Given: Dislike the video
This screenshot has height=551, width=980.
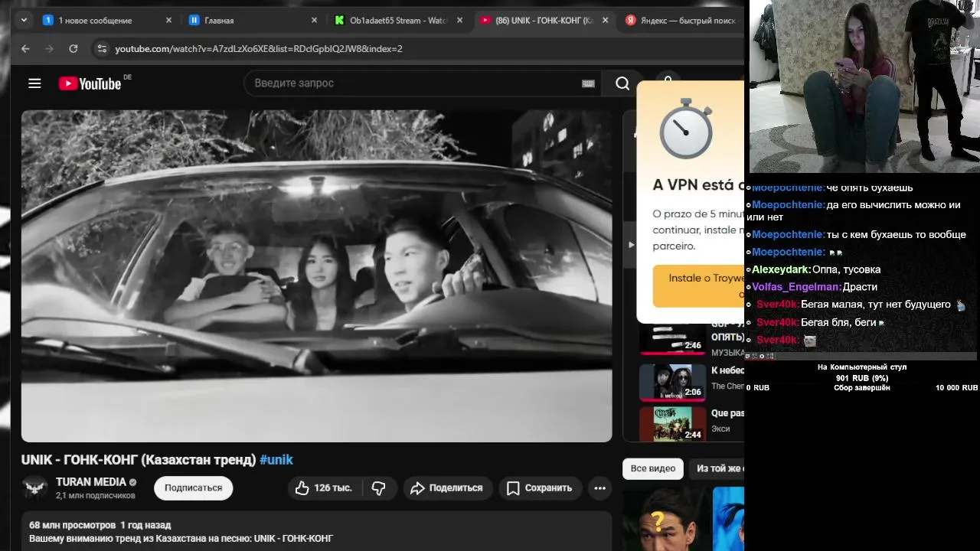Looking at the screenshot, I should (x=379, y=487).
